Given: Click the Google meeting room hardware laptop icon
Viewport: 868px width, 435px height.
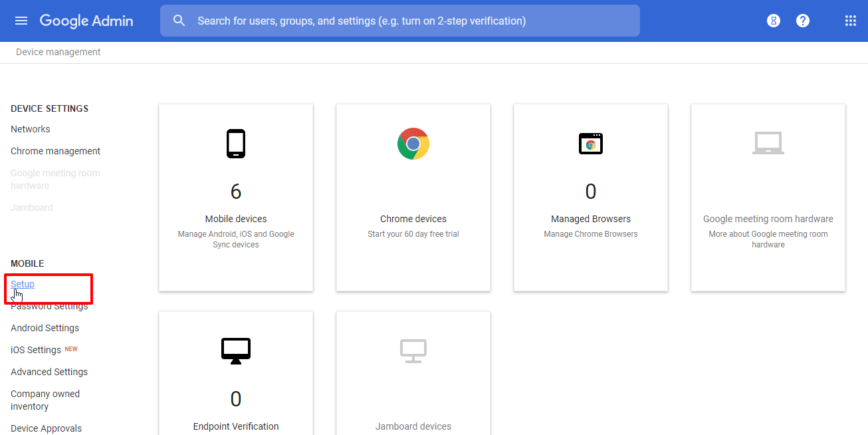Looking at the screenshot, I should click(x=768, y=142).
